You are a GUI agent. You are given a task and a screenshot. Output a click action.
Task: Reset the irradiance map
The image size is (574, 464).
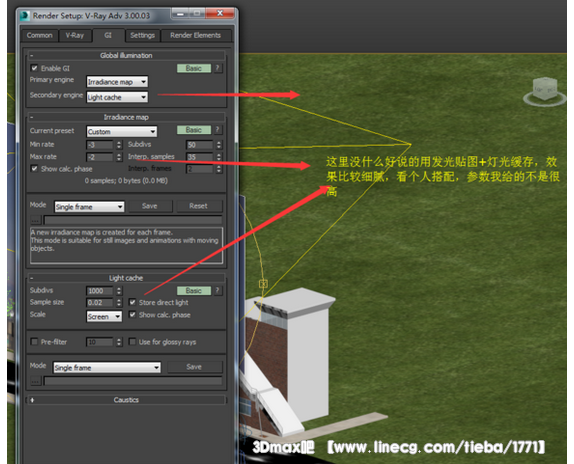click(198, 206)
